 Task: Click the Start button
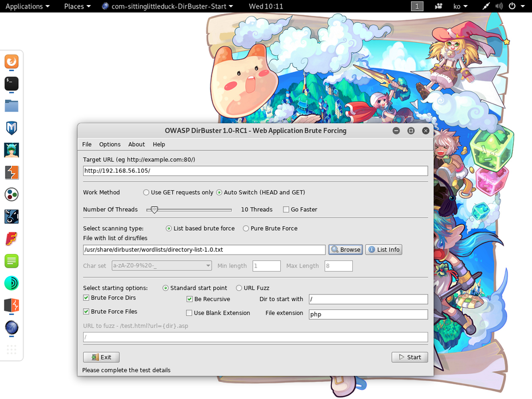(x=410, y=357)
